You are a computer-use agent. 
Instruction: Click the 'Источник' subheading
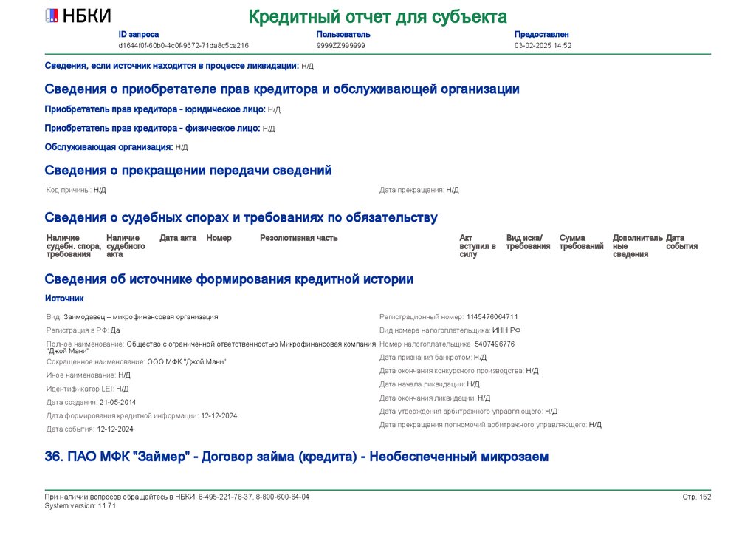click(x=64, y=299)
